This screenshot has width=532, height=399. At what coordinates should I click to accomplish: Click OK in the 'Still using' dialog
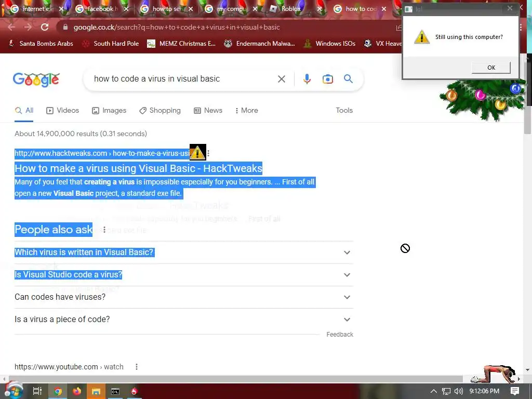[491, 68]
